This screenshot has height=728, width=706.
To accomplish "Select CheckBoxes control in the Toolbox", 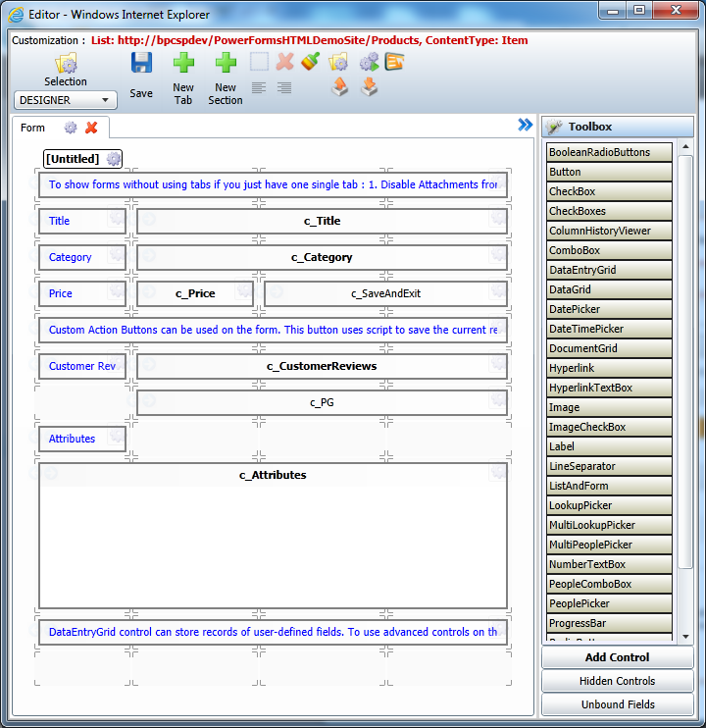I will [610, 211].
